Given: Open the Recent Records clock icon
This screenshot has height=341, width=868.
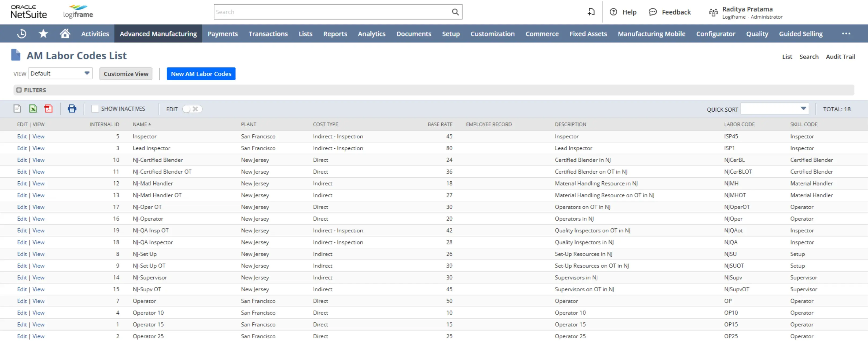Looking at the screenshot, I should pyautogui.click(x=21, y=34).
